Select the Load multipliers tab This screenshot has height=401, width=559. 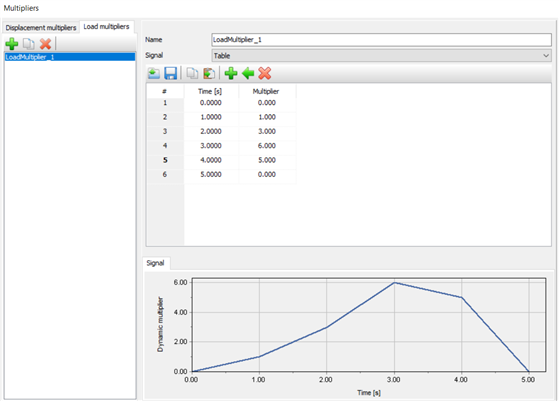pyautogui.click(x=107, y=27)
